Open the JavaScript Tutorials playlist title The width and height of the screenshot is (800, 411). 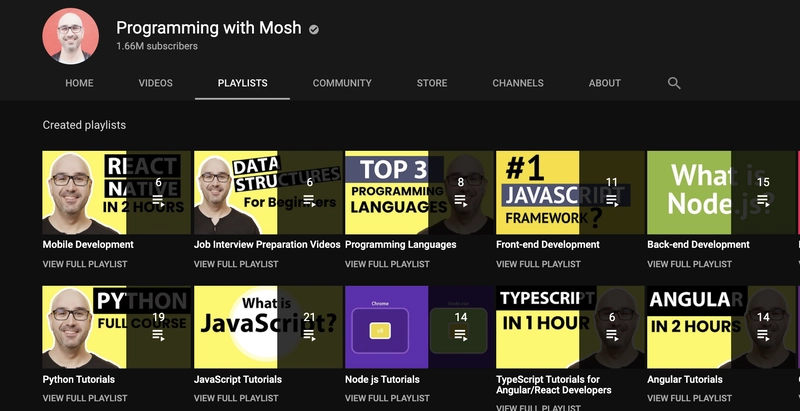(x=238, y=379)
